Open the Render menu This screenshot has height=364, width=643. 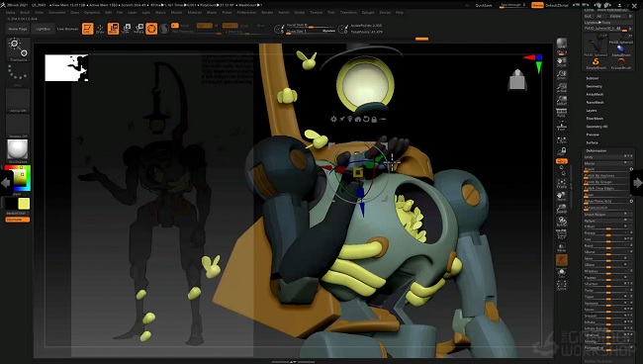267,13
